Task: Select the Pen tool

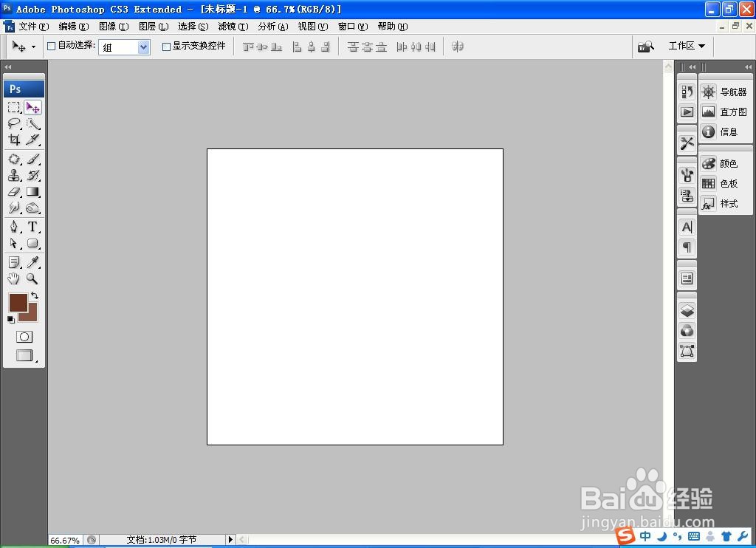Action: tap(14, 226)
